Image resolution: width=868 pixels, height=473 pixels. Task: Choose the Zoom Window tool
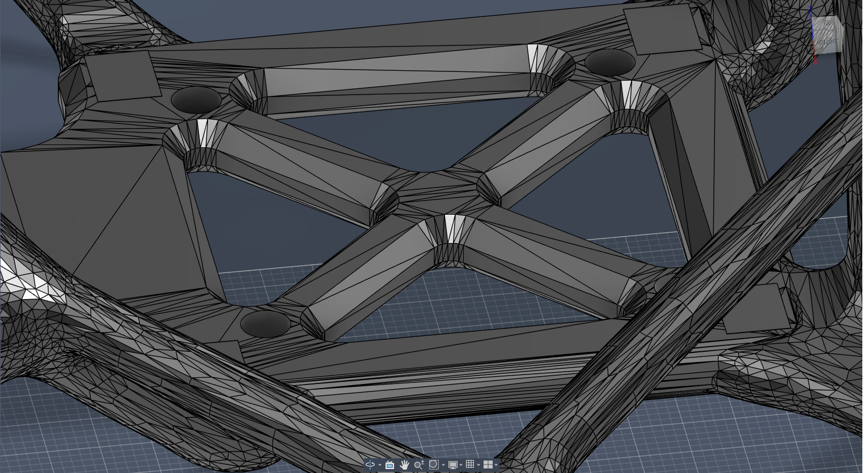click(x=434, y=465)
